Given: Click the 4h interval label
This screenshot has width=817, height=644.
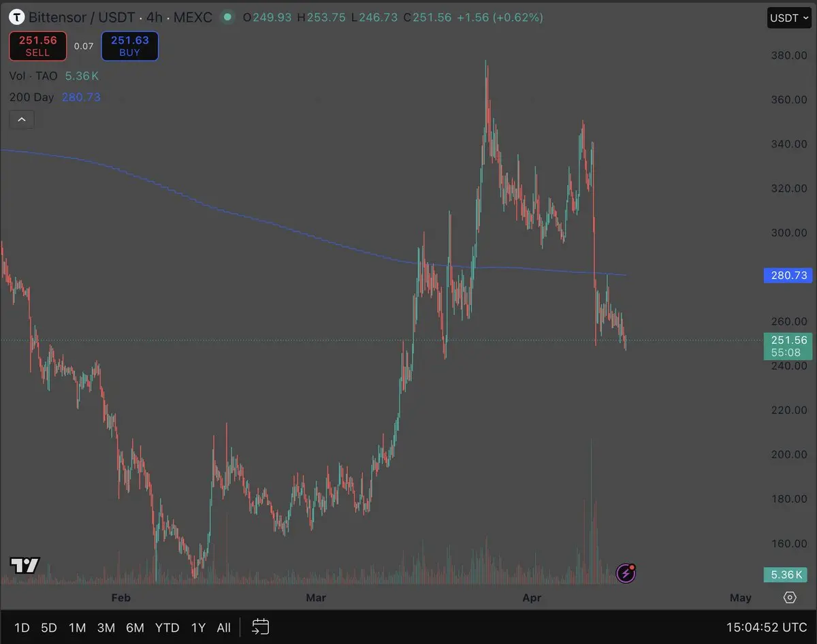Looking at the screenshot, I should click(154, 17).
